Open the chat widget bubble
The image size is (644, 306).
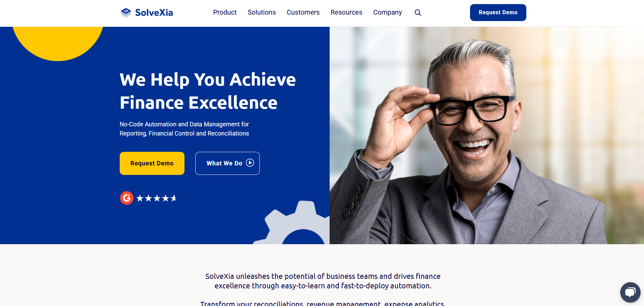click(630, 292)
